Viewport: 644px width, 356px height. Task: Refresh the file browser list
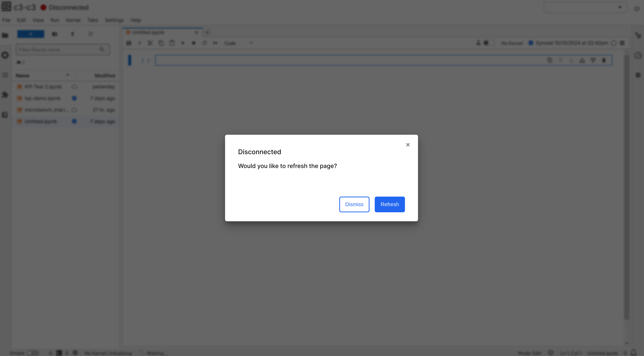[x=91, y=34]
